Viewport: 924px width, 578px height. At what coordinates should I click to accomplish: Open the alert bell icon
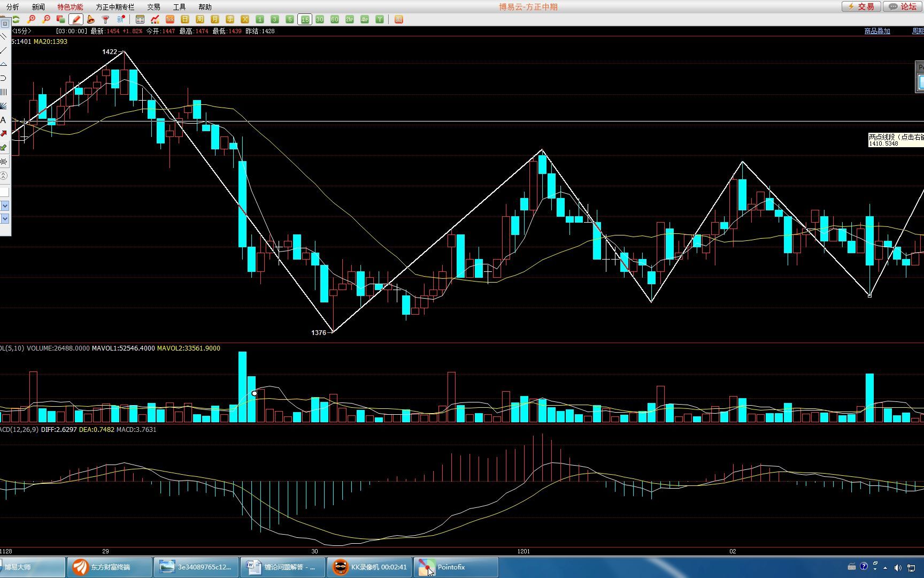[91, 19]
